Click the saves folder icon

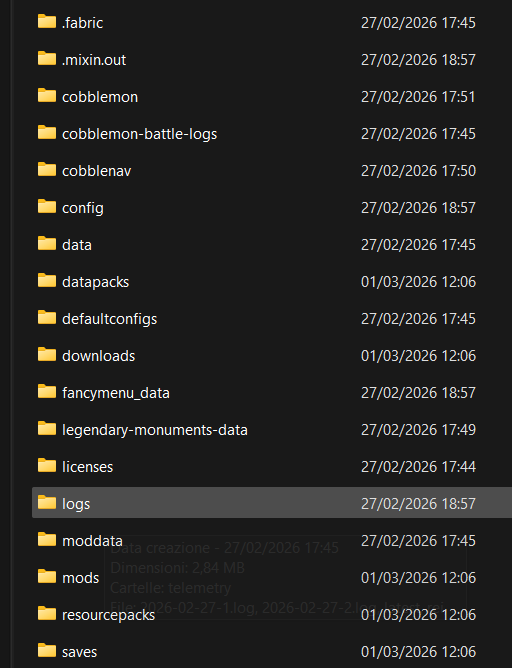coord(47,651)
